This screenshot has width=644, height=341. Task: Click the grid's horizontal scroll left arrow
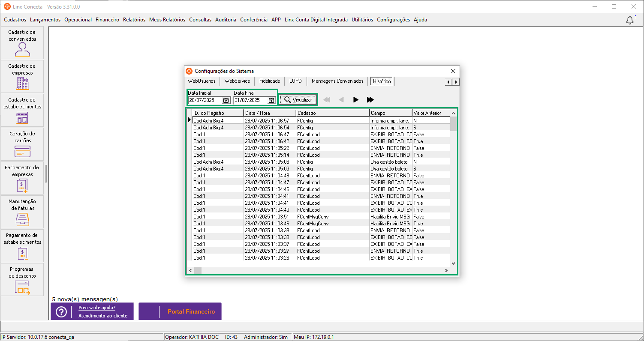point(190,270)
